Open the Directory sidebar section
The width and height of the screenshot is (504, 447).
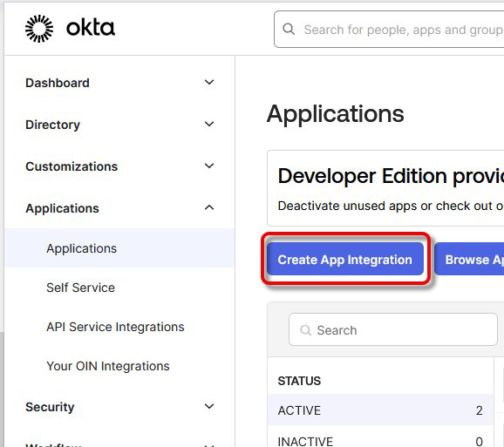point(52,125)
